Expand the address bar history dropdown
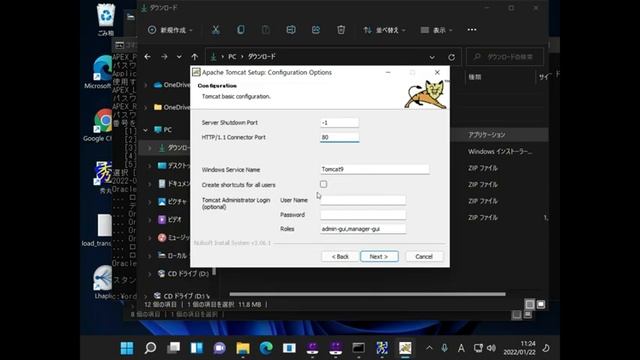640x360 pixels. 432,57
